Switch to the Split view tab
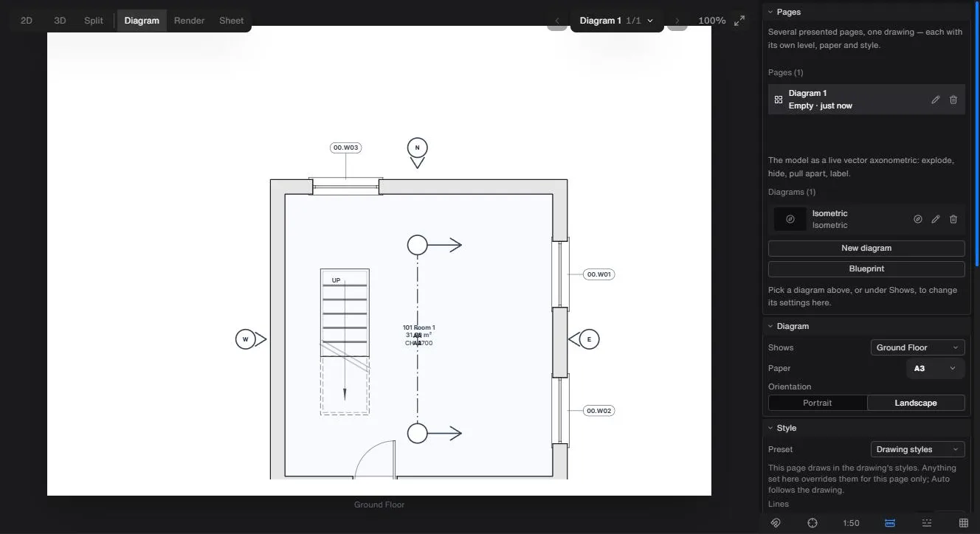 [94, 21]
